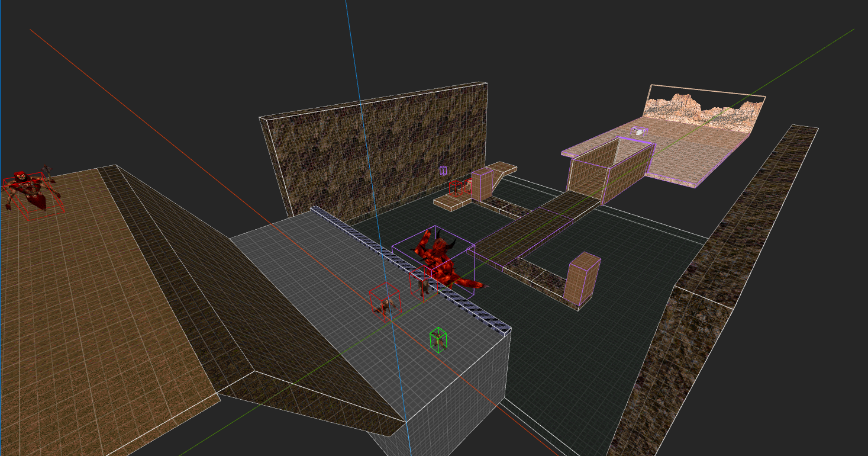Select the green-outlined player start entity
Screen dimensions: 868x456
[438, 340]
